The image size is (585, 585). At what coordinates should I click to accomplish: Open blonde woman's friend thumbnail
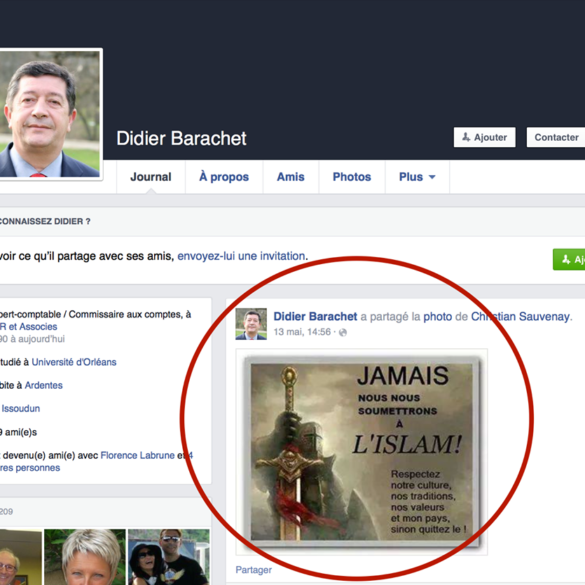[85, 557]
